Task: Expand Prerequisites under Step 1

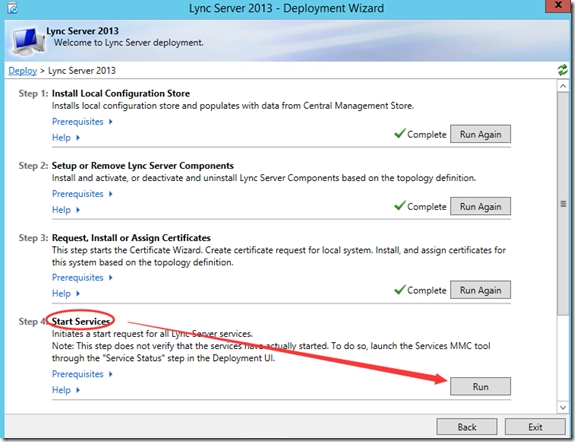Action: coord(82,121)
